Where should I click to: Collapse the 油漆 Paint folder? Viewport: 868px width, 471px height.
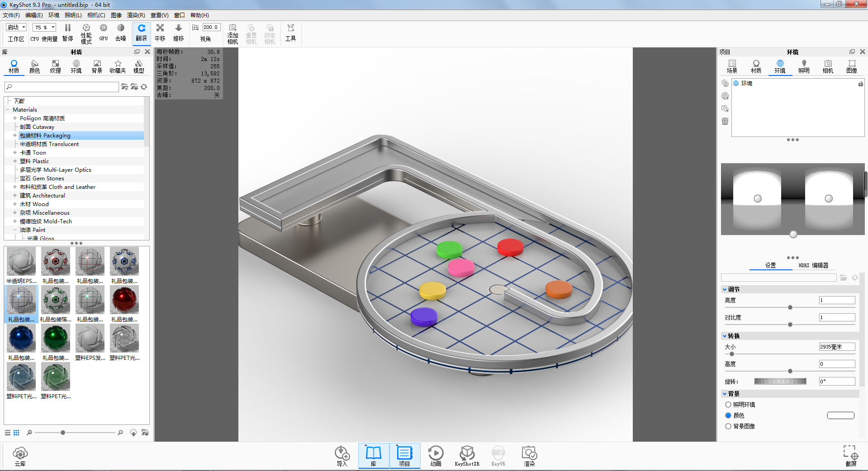[x=15, y=230]
